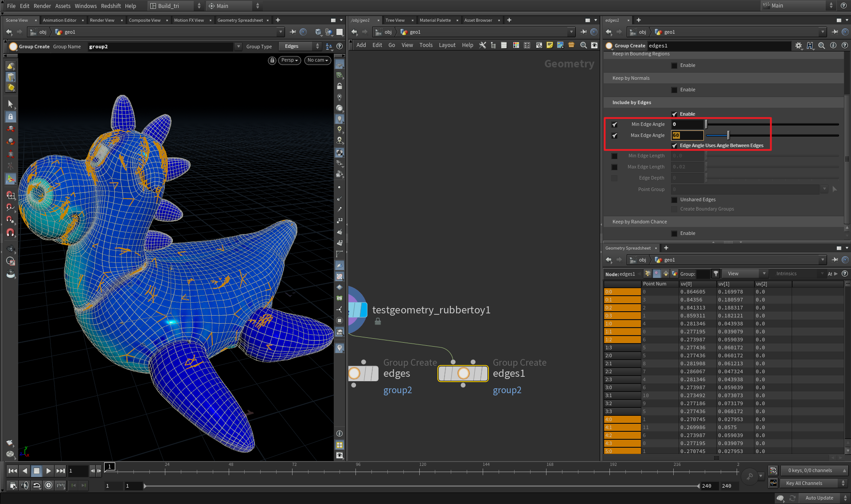Uncheck Edge Angle Uses Angle Between Edges
The width and height of the screenshot is (851, 504).
pos(675,145)
